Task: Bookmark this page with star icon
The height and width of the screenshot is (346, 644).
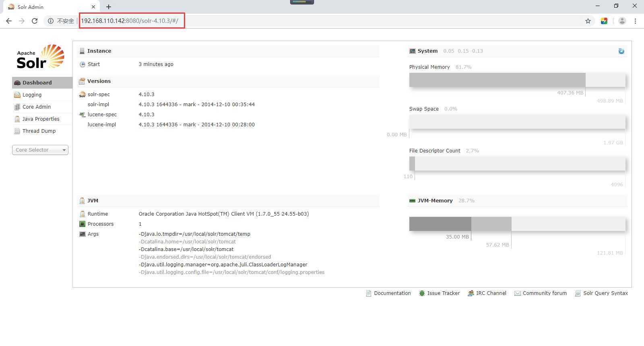Action: [588, 21]
